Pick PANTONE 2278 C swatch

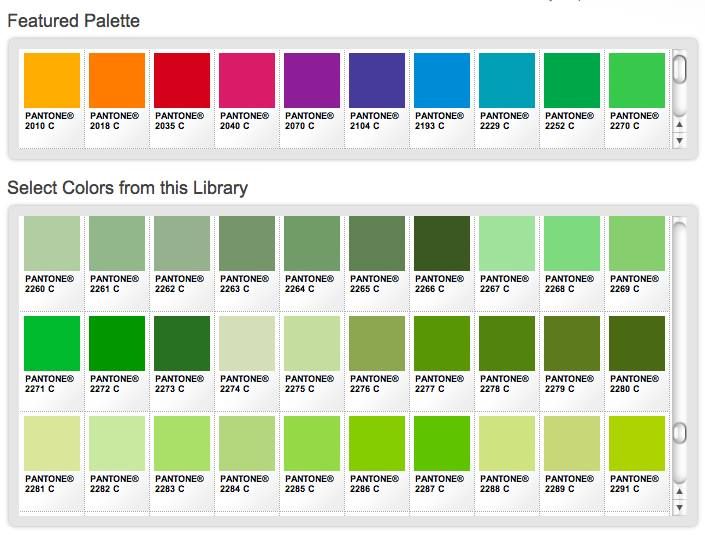[x=507, y=343]
